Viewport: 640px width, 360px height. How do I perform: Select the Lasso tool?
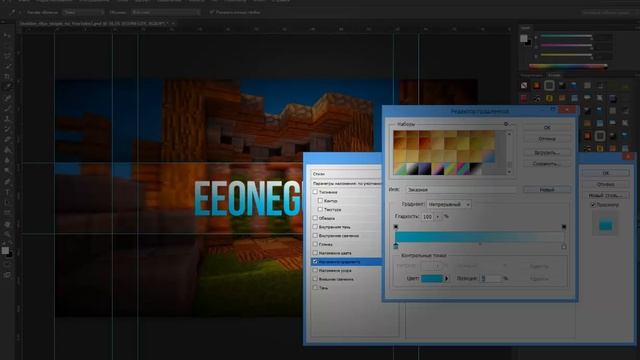point(7,56)
